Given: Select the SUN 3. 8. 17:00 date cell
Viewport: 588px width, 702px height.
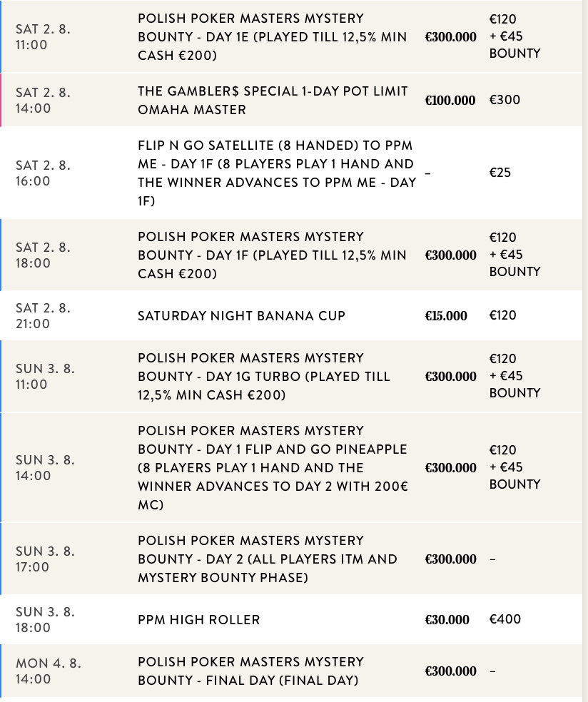Looking at the screenshot, I should (x=45, y=559).
